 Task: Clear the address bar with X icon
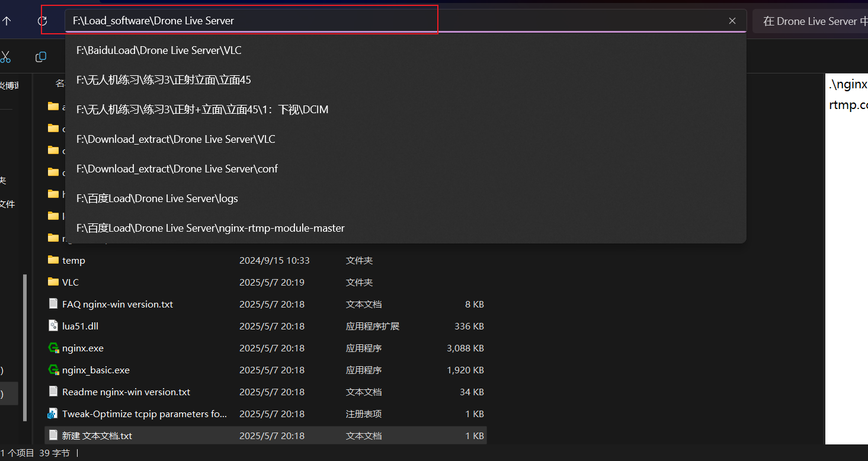(732, 21)
